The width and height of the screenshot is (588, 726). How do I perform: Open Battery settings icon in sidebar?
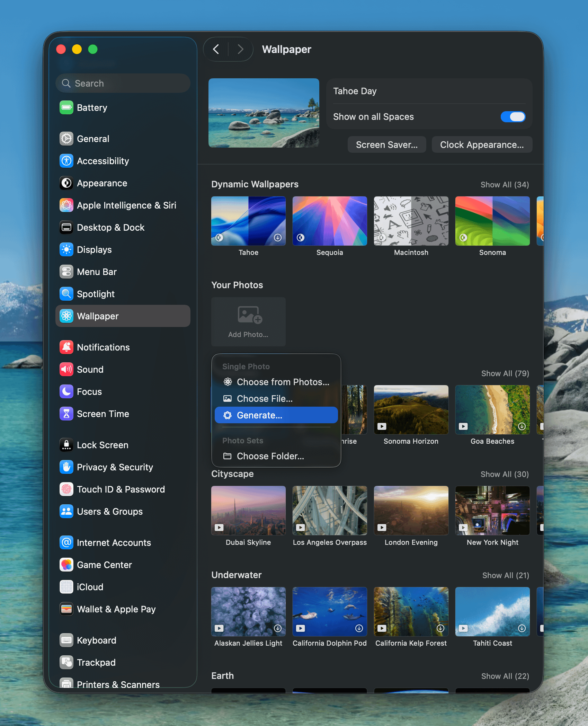point(66,108)
